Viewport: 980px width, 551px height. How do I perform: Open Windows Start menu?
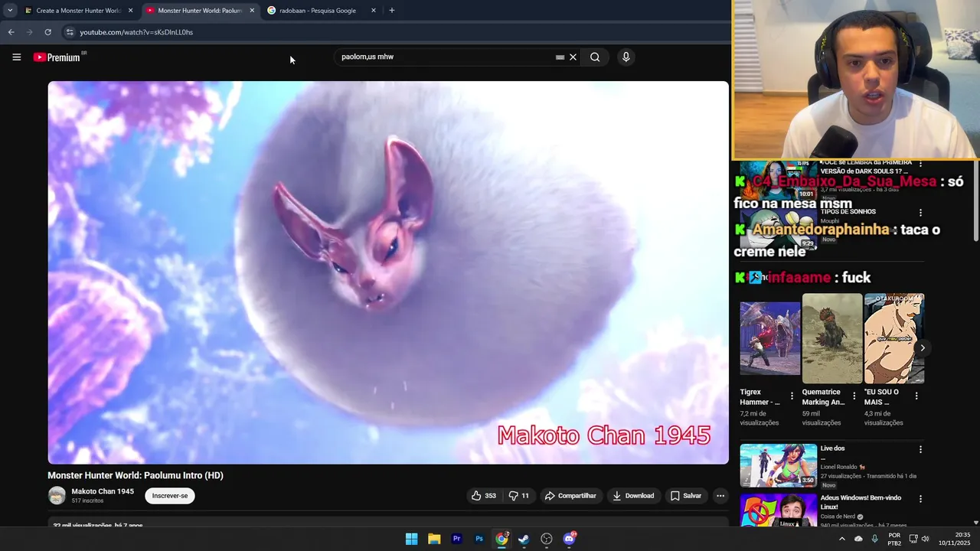(411, 539)
